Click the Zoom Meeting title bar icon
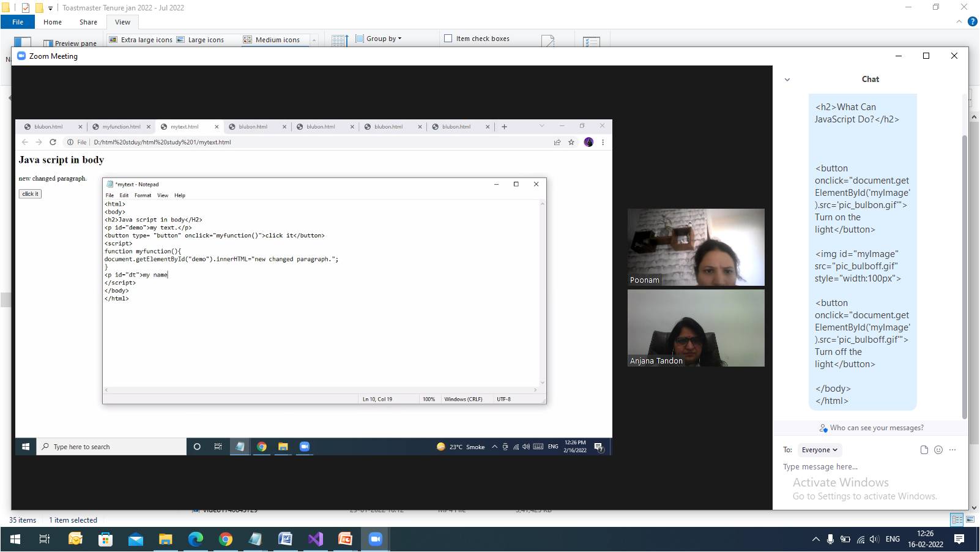This screenshot has height=552, width=980. (21, 56)
